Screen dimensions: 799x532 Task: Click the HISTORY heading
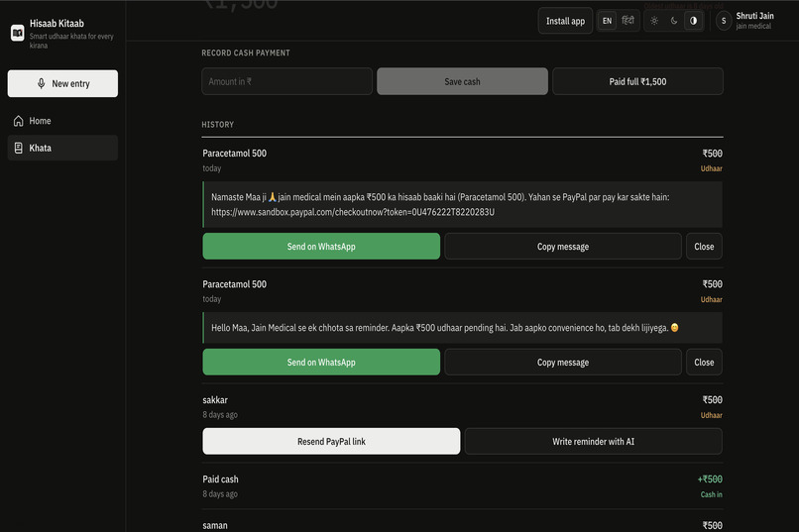pos(217,124)
